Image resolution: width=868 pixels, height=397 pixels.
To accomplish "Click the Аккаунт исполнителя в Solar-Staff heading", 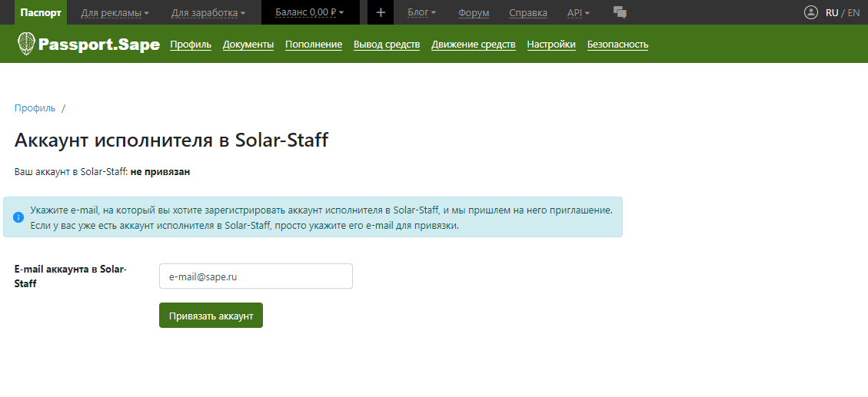I will click(171, 141).
